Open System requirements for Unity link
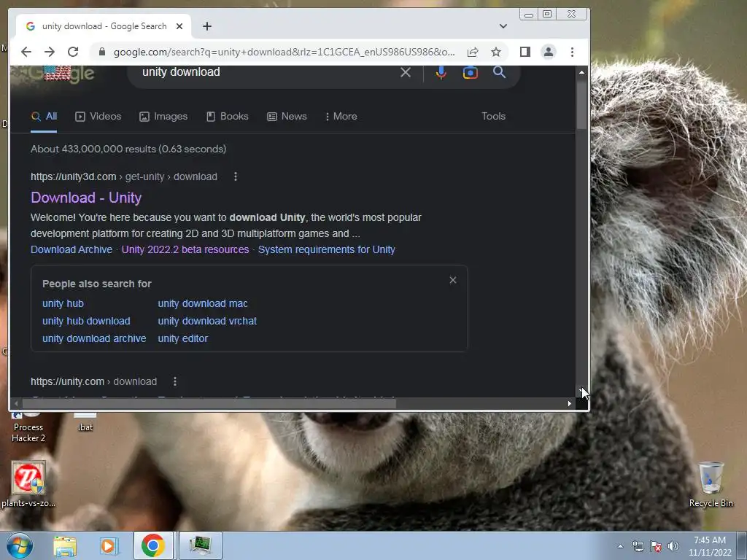 [326, 249]
